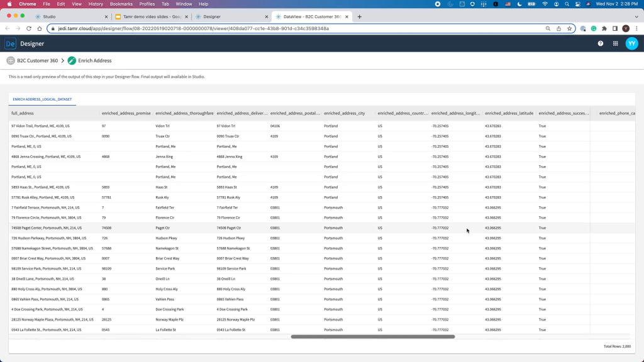Select the green Enrich Address pencil icon
644x362 pixels.
[x=72, y=60]
